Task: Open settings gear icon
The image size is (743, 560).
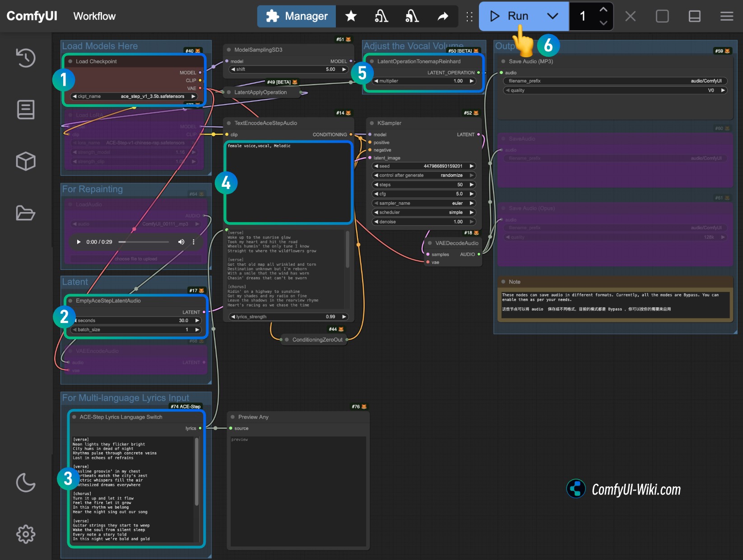Action: pos(26,534)
